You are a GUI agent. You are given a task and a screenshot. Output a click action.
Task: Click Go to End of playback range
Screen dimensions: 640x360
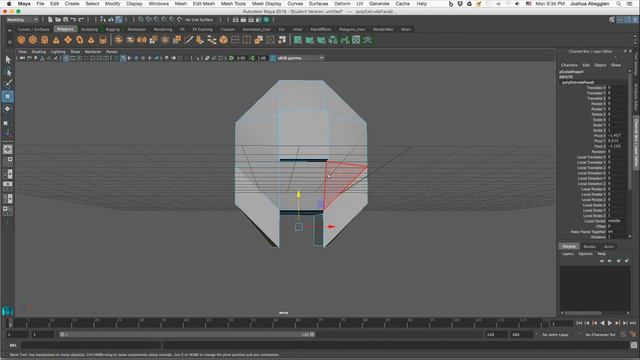click(633, 323)
